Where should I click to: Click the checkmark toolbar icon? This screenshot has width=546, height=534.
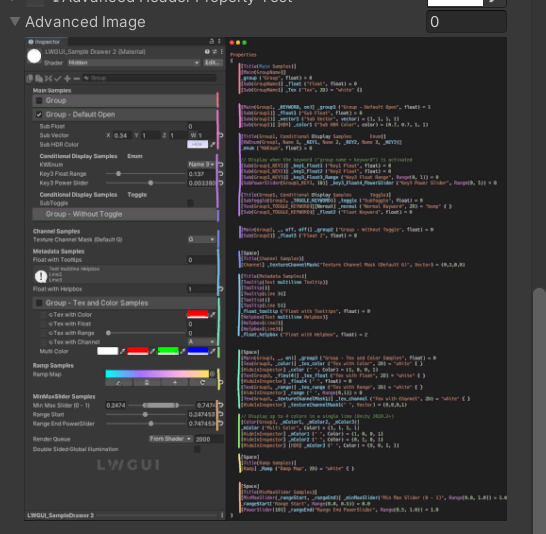[x=58, y=78]
